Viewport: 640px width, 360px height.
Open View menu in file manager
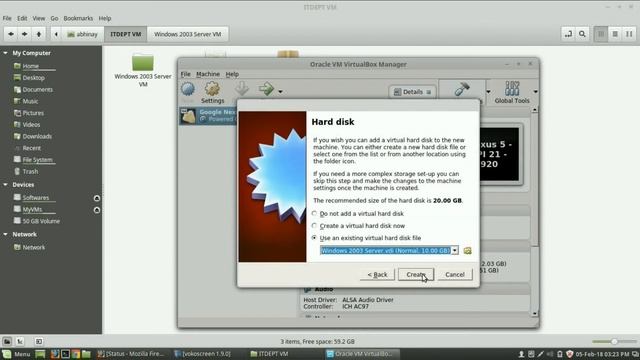[x=39, y=18]
